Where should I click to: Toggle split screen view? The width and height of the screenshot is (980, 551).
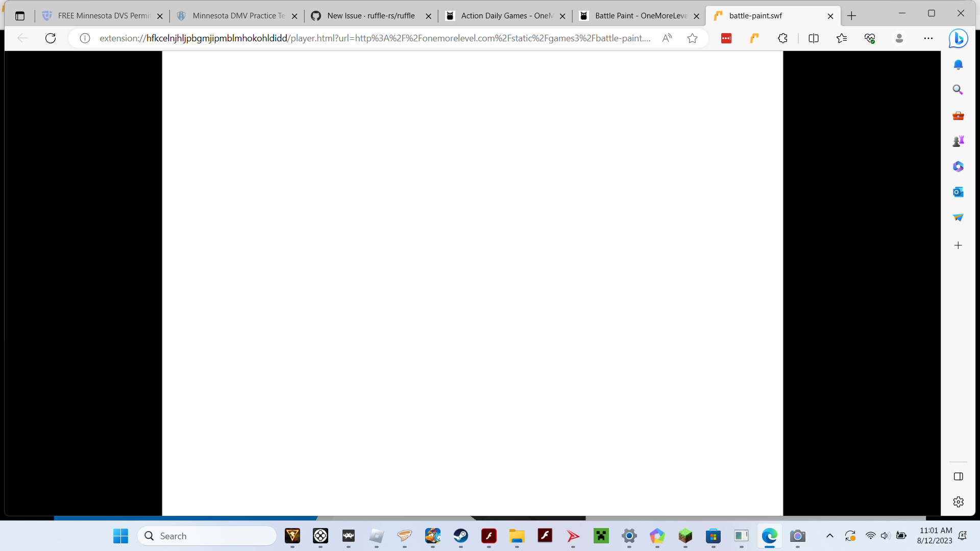click(814, 38)
